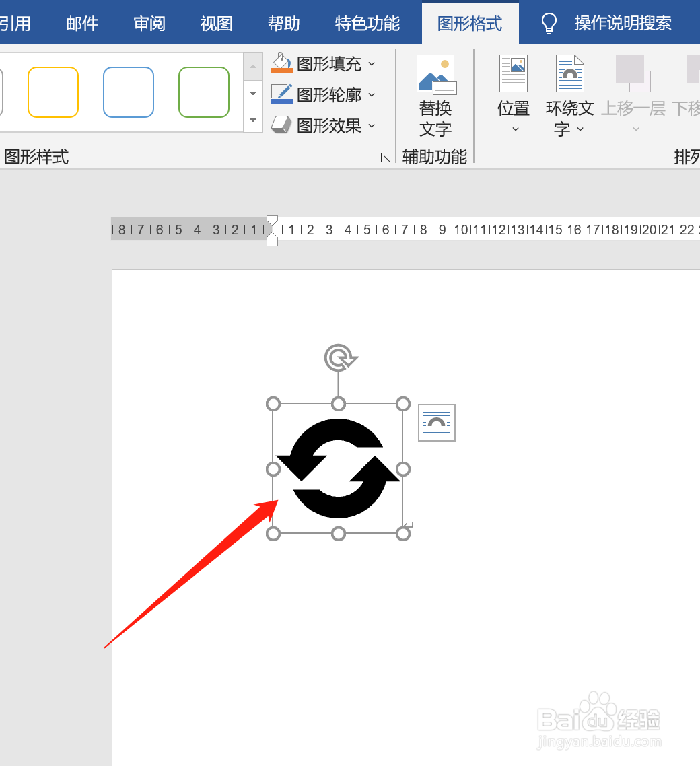Click the 替换文字 alt text button
The image size is (700, 766).
point(435,96)
